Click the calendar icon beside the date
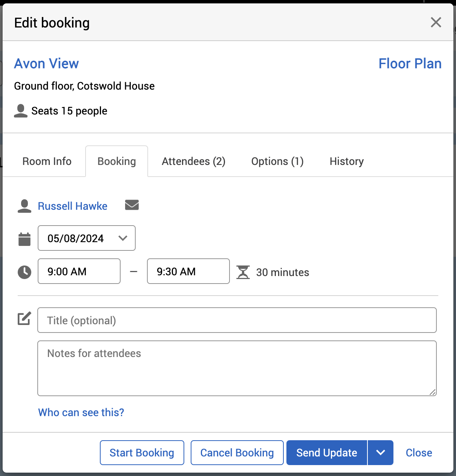The height and width of the screenshot is (476, 456). (x=24, y=239)
